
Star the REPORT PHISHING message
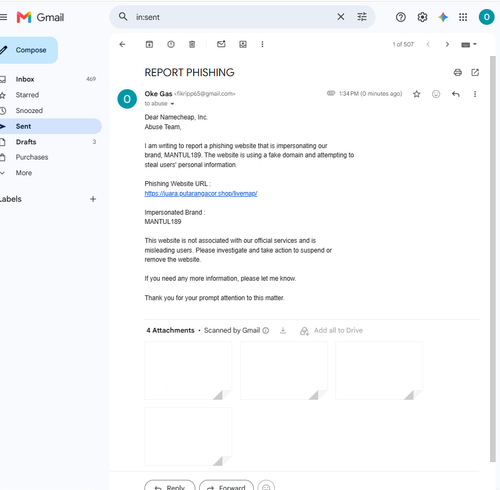417,94
